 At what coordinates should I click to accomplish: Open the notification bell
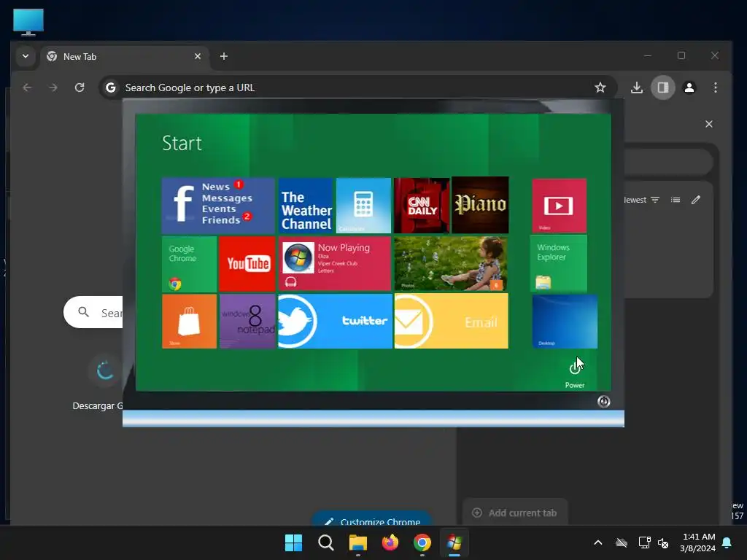point(727,542)
